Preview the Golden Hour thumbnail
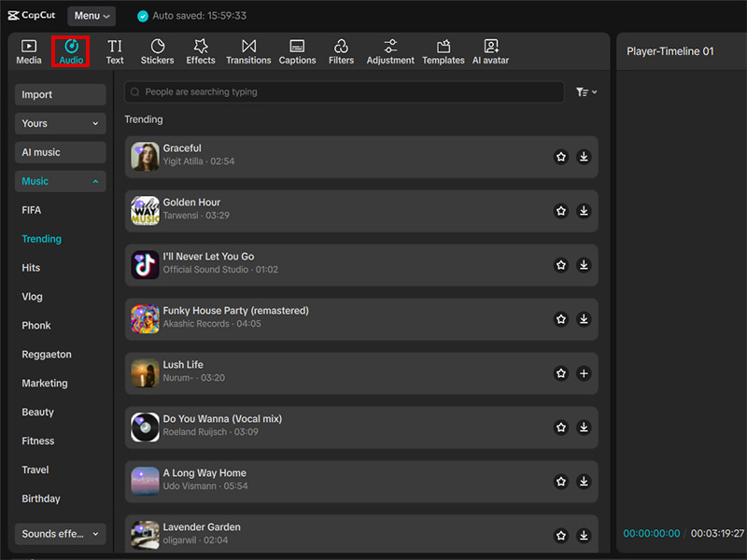 (145, 211)
